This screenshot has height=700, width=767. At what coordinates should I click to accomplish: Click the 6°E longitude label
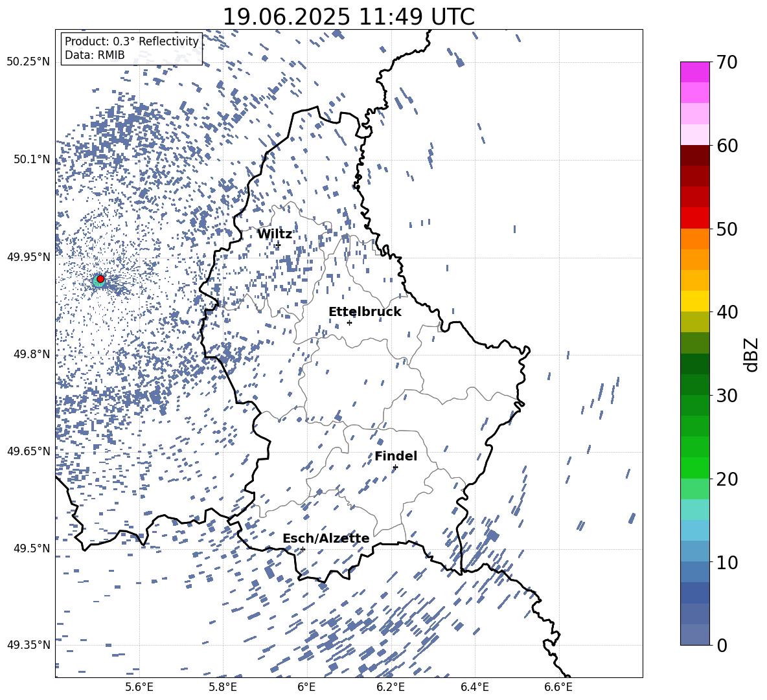click(x=306, y=687)
